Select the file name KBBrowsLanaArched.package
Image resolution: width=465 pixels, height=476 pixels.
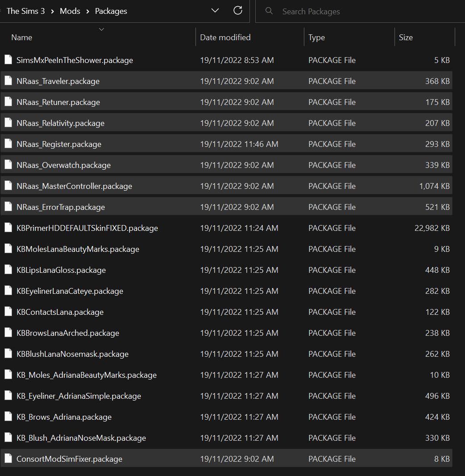(x=68, y=333)
